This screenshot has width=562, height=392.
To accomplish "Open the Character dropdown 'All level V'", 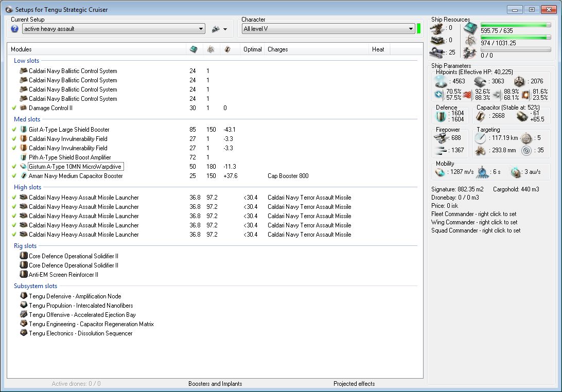I will coord(328,29).
